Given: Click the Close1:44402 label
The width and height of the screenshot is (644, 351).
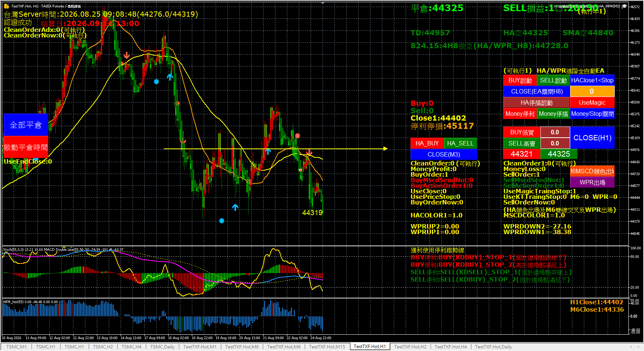Looking at the screenshot, I should pyautogui.click(x=438, y=118).
